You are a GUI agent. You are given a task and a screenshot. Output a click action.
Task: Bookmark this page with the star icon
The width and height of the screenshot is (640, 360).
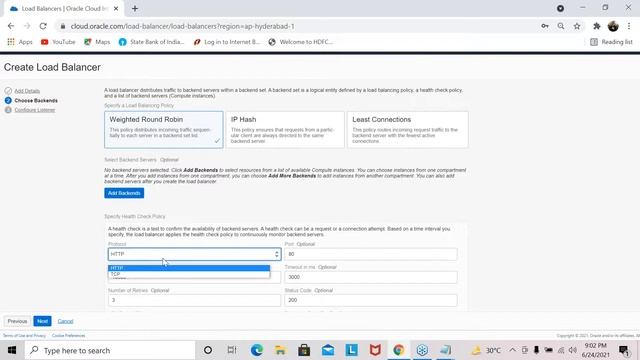coord(577,26)
